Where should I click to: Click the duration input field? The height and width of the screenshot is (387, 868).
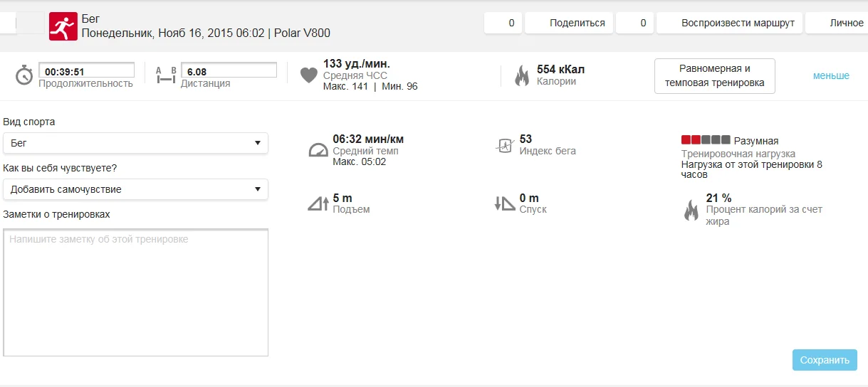click(86, 70)
